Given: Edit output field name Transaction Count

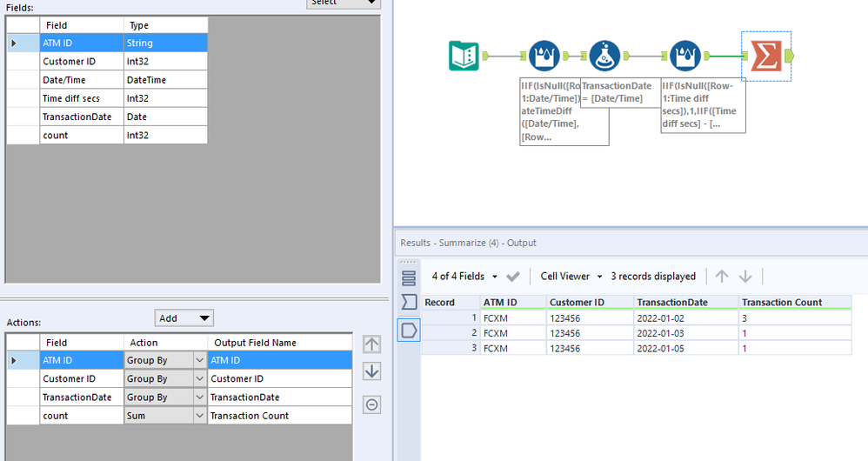Looking at the screenshot, I should tap(279, 416).
